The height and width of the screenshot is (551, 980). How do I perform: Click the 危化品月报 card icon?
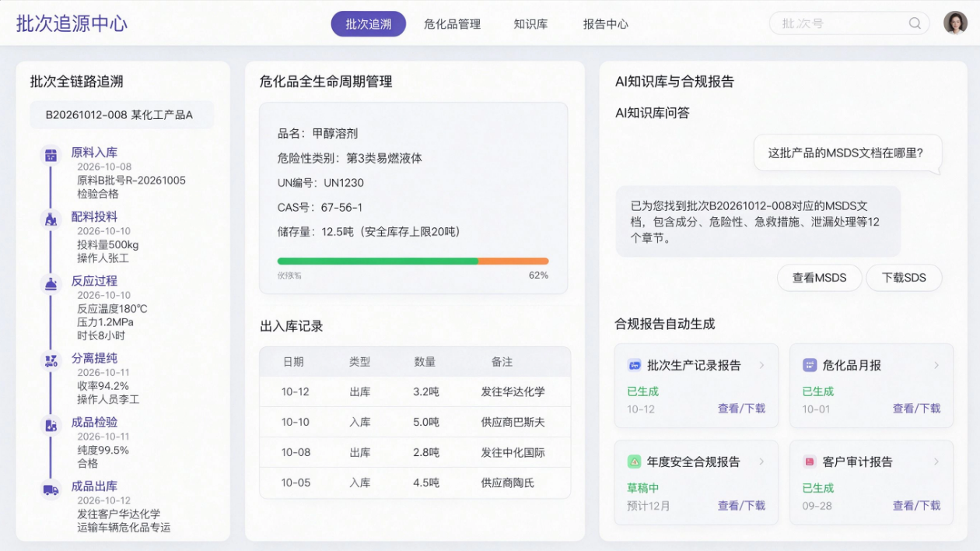pyautogui.click(x=809, y=365)
